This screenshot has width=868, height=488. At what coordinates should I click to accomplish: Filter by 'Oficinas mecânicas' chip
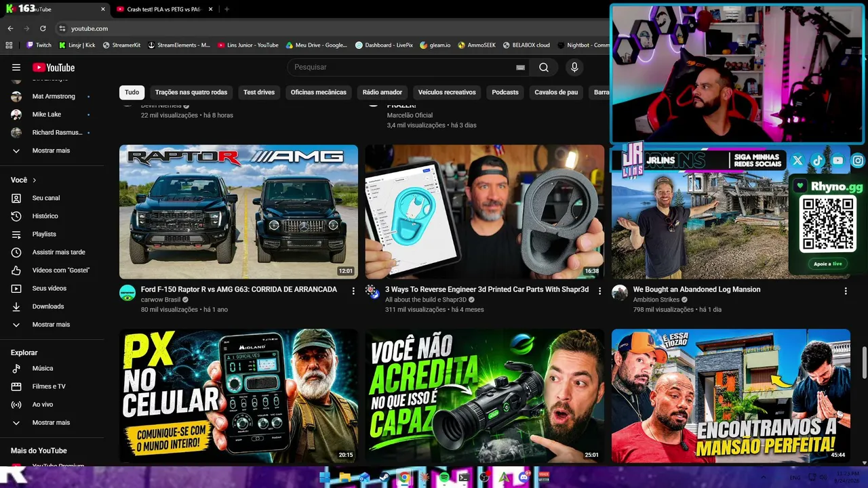319,92
